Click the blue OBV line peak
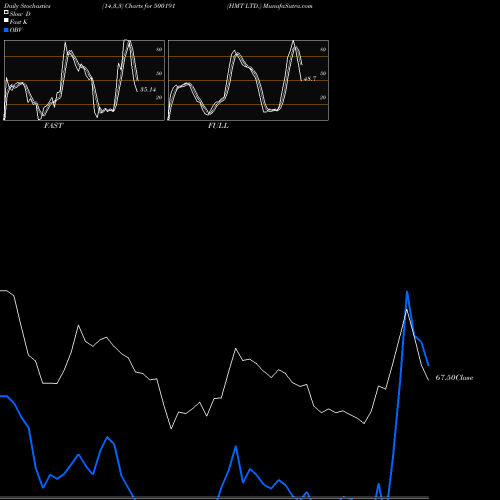Screen dimensions: 500x500 tap(407, 292)
